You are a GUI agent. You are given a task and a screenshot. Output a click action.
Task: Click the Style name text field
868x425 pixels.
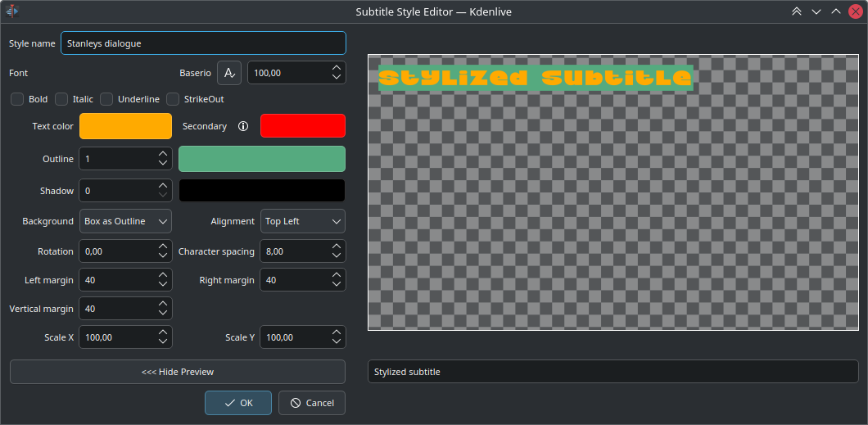click(x=203, y=43)
